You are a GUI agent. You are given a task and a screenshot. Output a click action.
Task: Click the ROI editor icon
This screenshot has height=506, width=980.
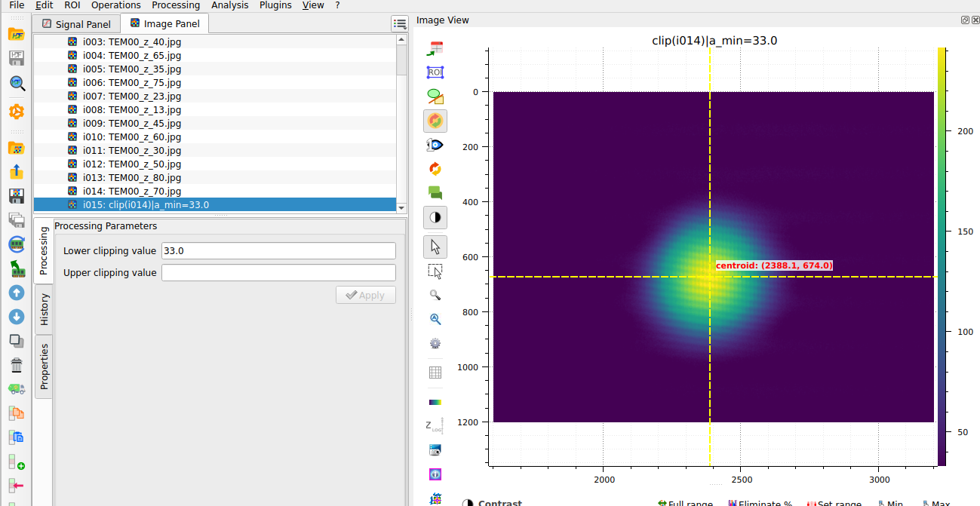[x=435, y=72]
